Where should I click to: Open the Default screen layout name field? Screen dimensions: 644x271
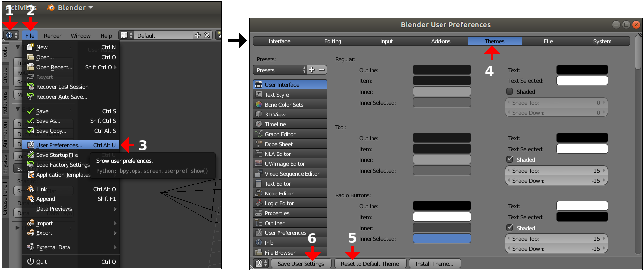(x=163, y=35)
